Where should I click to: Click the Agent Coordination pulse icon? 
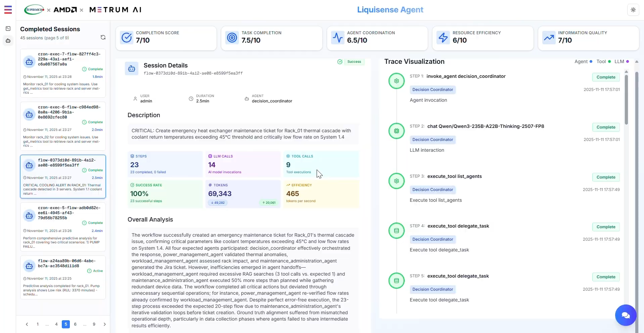click(x=337, y=37)
